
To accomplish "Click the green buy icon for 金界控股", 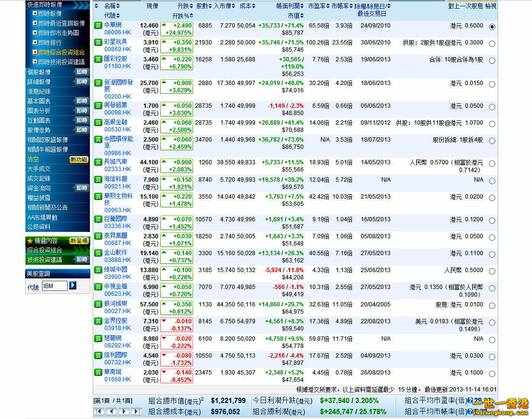I will [98, 321].
